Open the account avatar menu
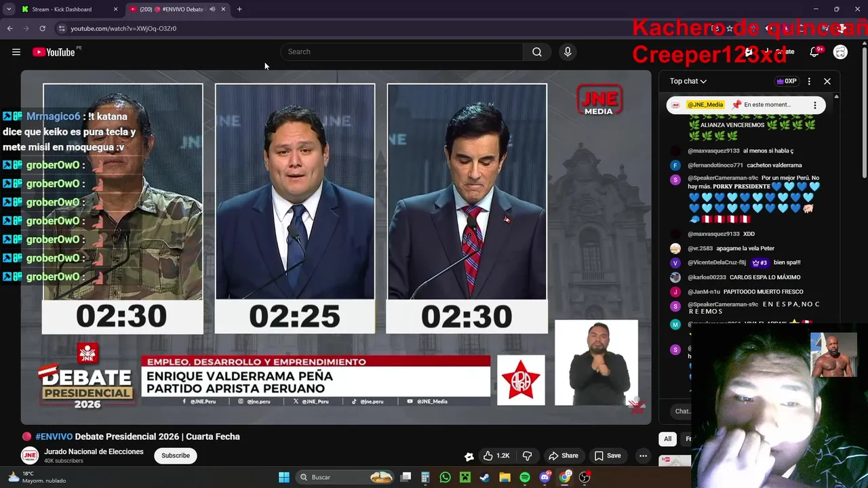The image size is (868, 488). (x=840, y=52)
